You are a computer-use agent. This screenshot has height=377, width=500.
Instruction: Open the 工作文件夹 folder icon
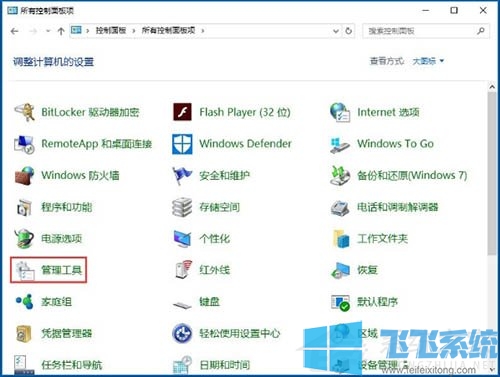pyautogui.click(x=340, y=239)
